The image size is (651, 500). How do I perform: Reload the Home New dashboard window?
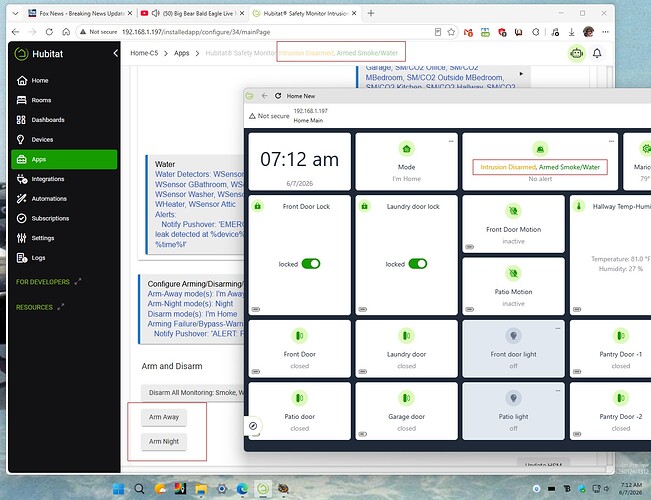278,96
